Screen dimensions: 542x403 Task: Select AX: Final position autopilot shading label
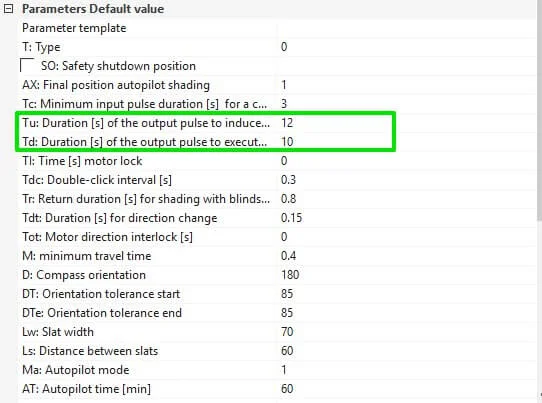point(116,85)
